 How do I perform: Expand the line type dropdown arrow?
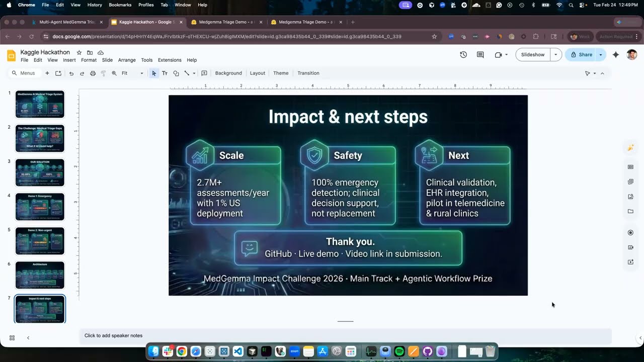194,73
